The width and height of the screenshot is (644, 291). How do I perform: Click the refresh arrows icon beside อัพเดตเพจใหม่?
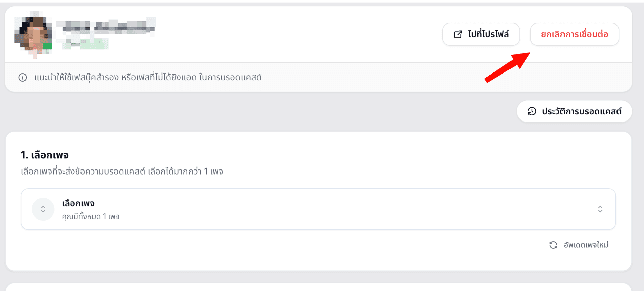point(553,245)
